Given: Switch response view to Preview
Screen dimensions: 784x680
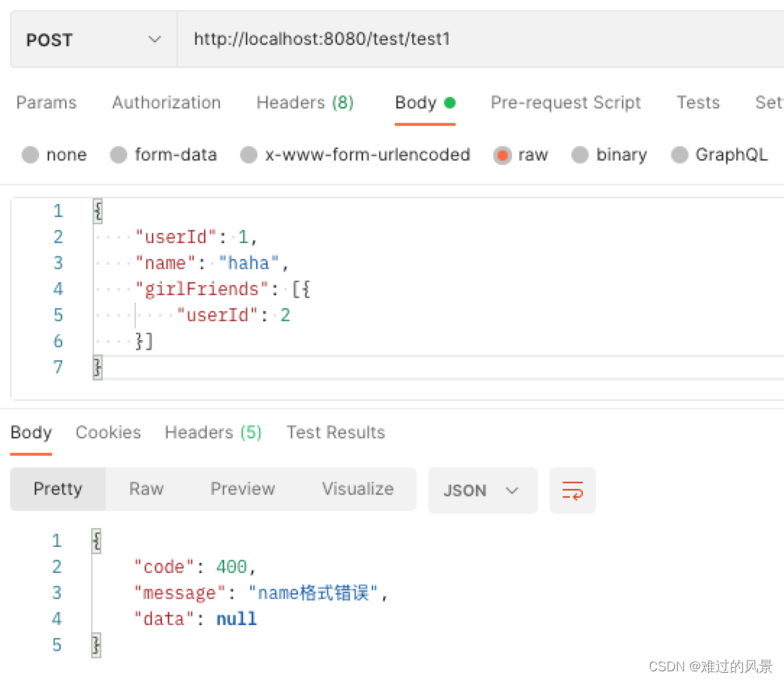Looking at the screenshot, I should click(242, 489).
